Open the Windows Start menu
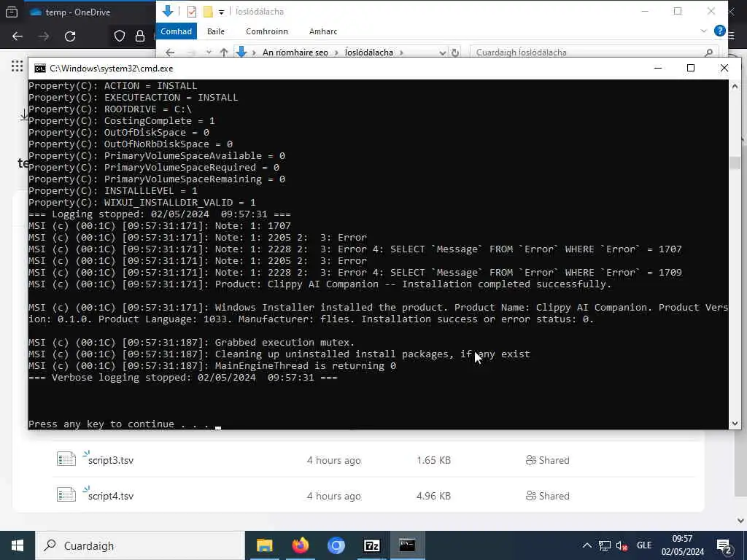Screen dimensions: 747x560 coord(18,545)
